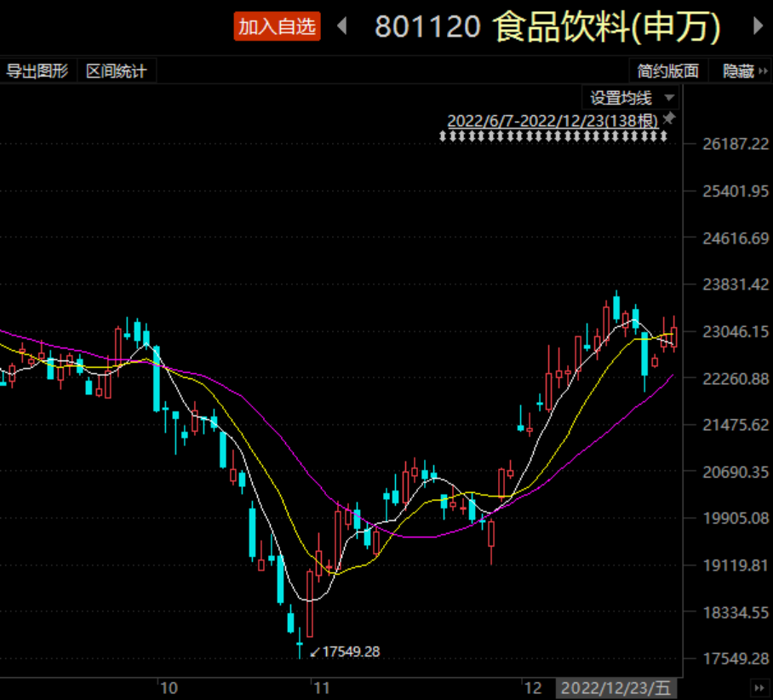Expand the 设置均线 dropdown arrow
This screenshot has width=773, height=700.
(669, 97)
